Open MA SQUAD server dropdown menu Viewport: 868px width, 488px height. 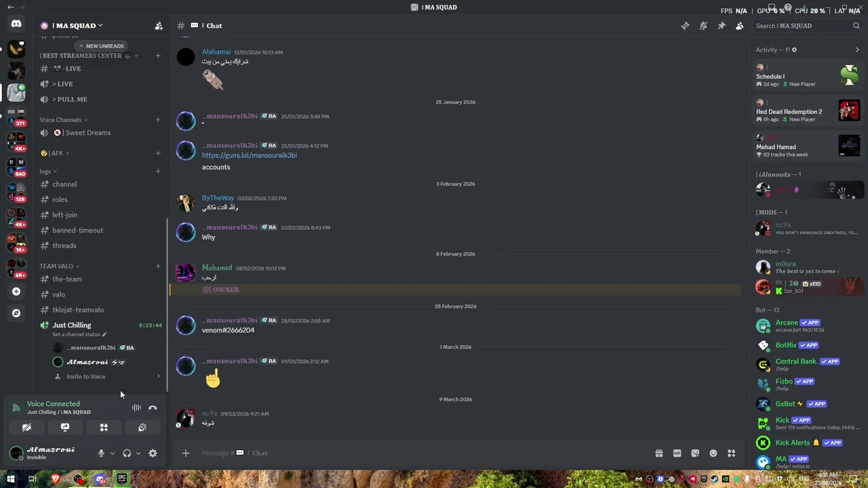click(71, 26)
